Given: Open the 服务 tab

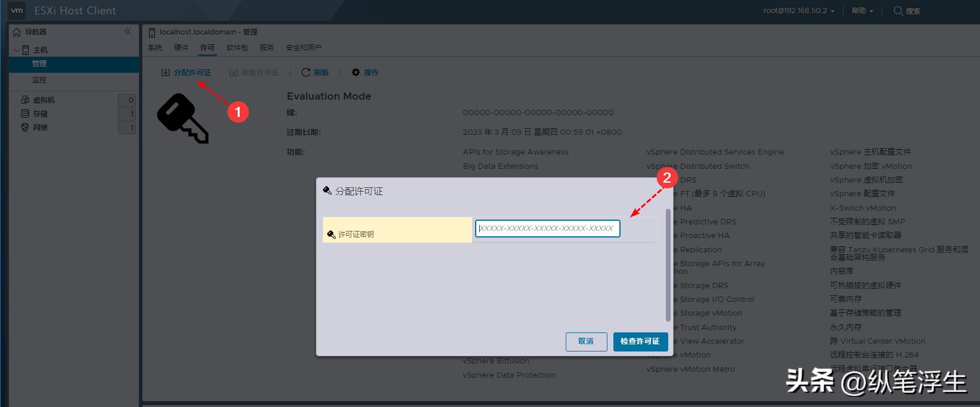Looking at the screenshot, I should coord(267,48).
